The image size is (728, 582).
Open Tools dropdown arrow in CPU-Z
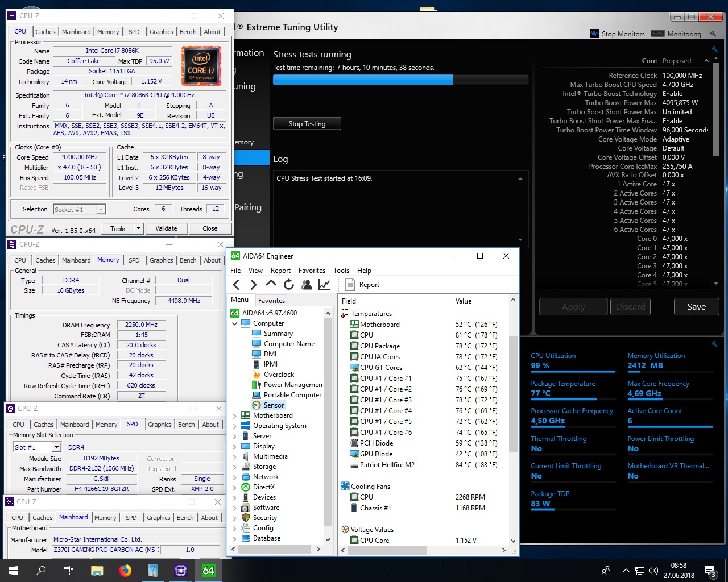tap(138, 228)
